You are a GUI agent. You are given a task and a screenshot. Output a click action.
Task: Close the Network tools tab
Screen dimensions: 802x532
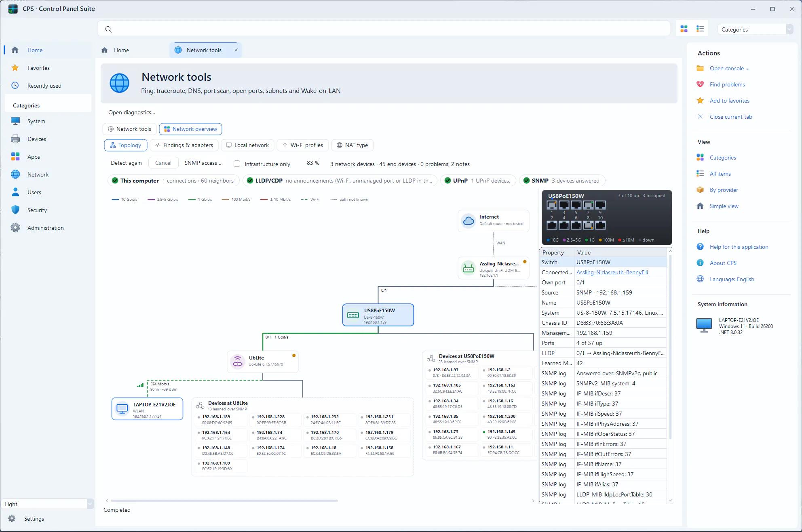(236, 50)
